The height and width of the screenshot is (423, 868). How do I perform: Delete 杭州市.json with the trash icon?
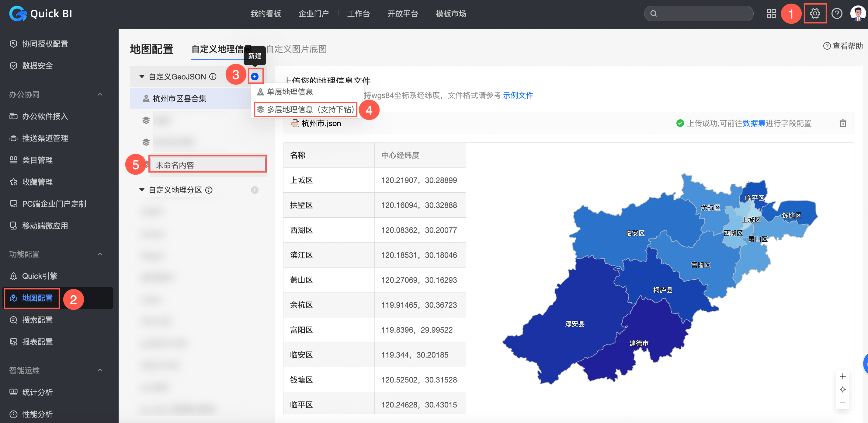coord(842,123)
